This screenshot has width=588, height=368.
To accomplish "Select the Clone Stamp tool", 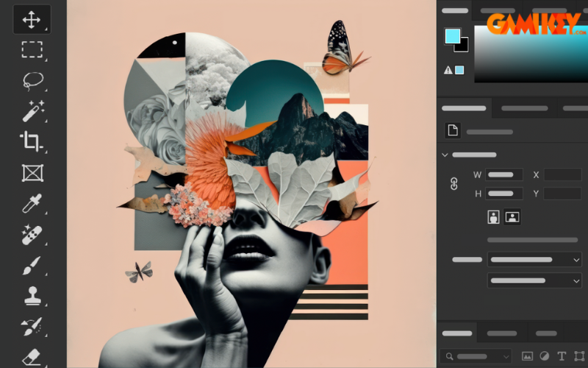I will coord(32,296).
